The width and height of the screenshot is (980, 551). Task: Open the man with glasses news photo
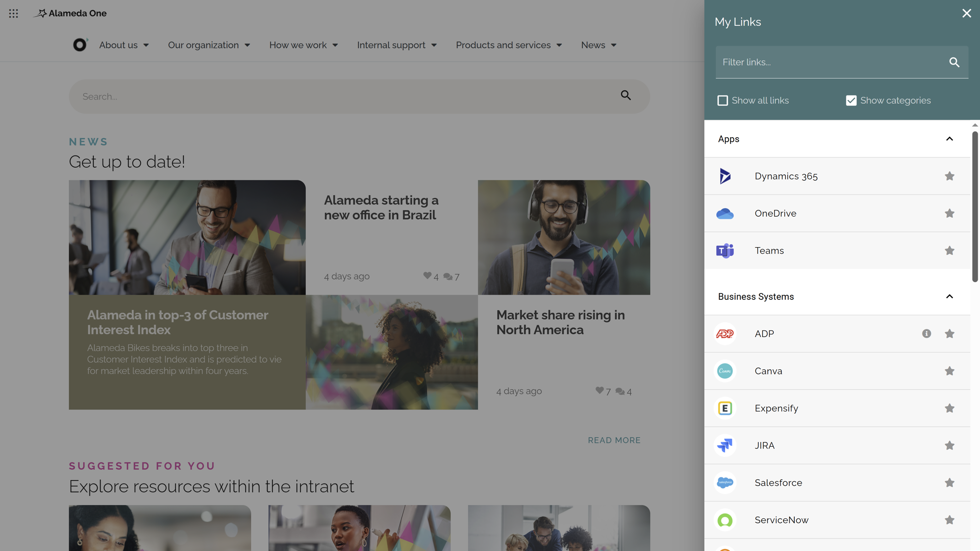click(x=187, y=237)
